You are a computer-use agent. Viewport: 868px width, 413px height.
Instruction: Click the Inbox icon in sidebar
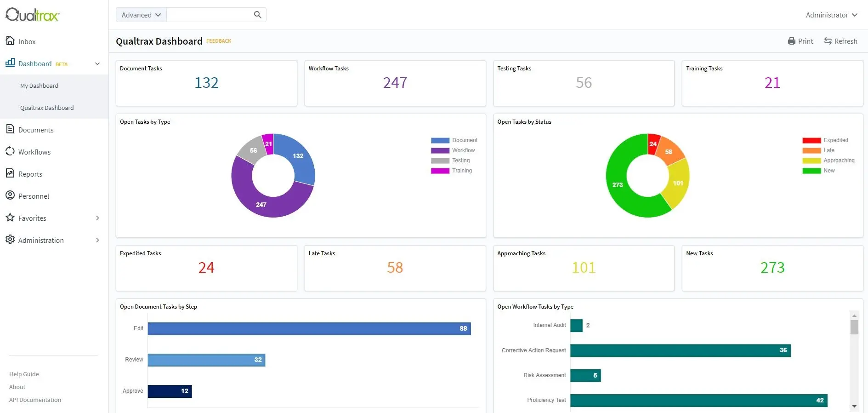(x=10, y=41)
